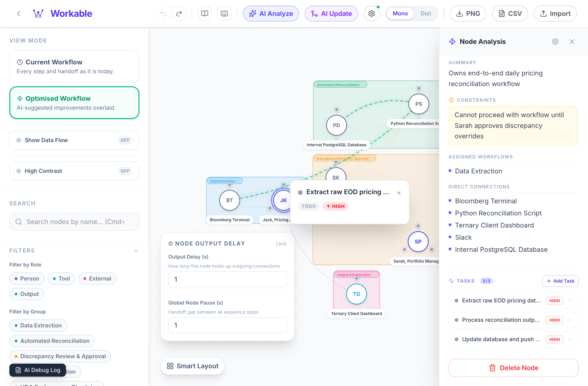Open keyboard shortcuts icon
This screenshot has width=588, height=386.
[x=224, y=13]
